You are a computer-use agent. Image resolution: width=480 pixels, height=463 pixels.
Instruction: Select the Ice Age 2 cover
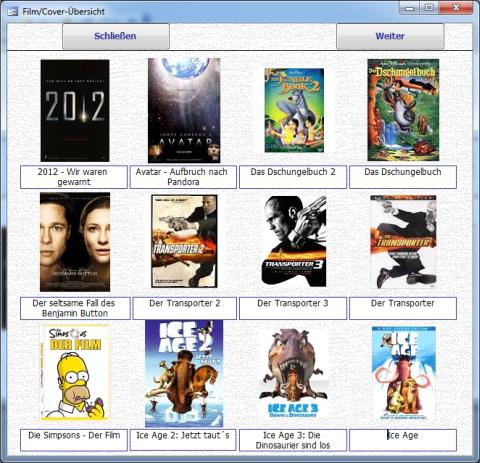pos(184,373)
